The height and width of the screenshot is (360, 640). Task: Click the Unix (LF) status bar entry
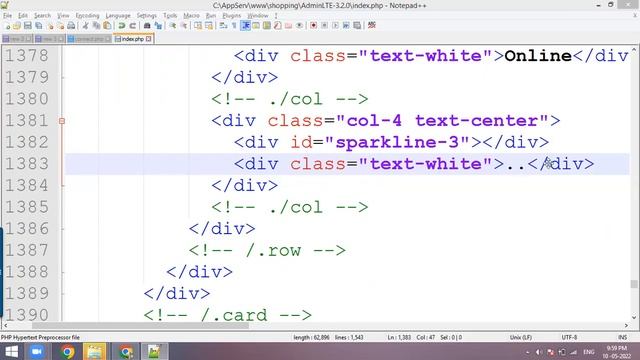[x=521, y=338]
